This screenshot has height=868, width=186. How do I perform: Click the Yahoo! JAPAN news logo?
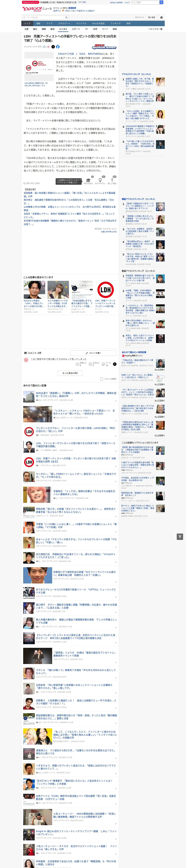(37, 9)
